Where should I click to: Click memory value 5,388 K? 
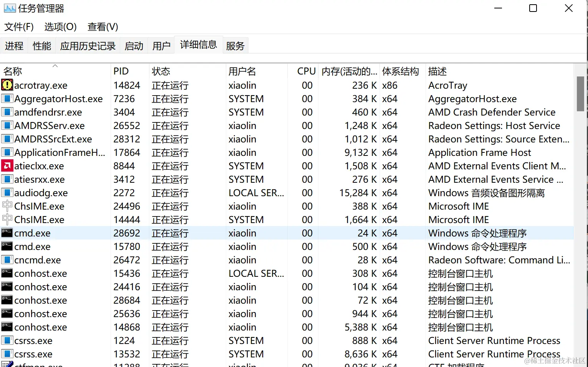point(361,327)
